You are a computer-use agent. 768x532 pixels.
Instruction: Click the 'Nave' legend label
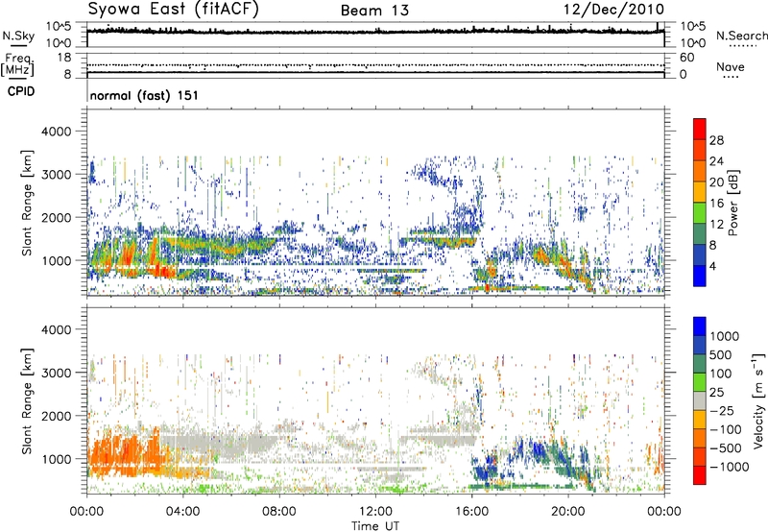pyautogui.click(x=731, y=66)
